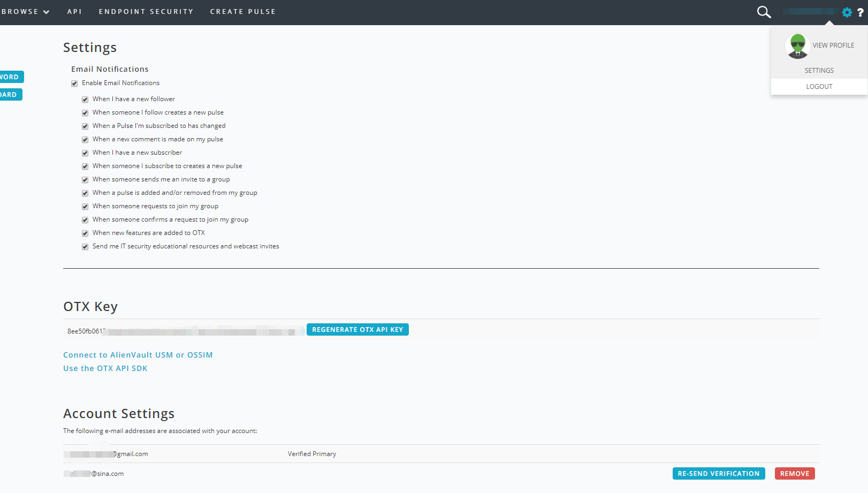Select Create Pulse in top navigation
The width and height of the screenshot is (868, 493).
(243, 12)
